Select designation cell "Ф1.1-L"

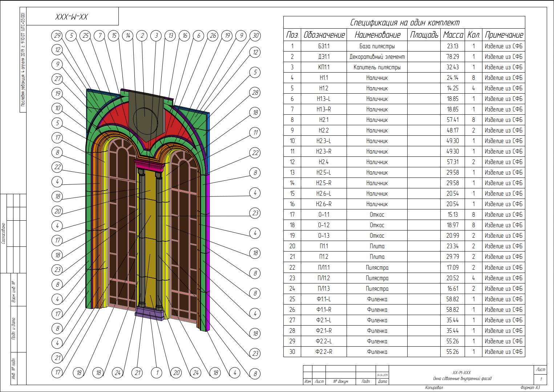324,299
